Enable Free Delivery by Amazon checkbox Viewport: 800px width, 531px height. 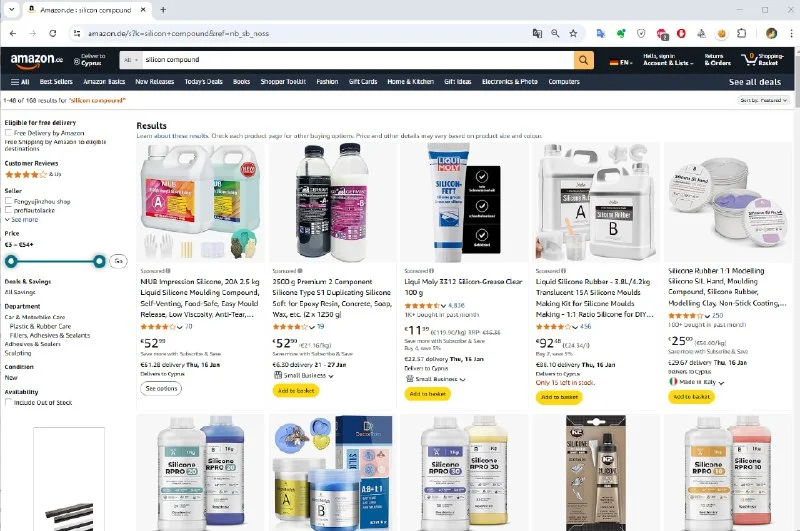(x=8, y=133)
